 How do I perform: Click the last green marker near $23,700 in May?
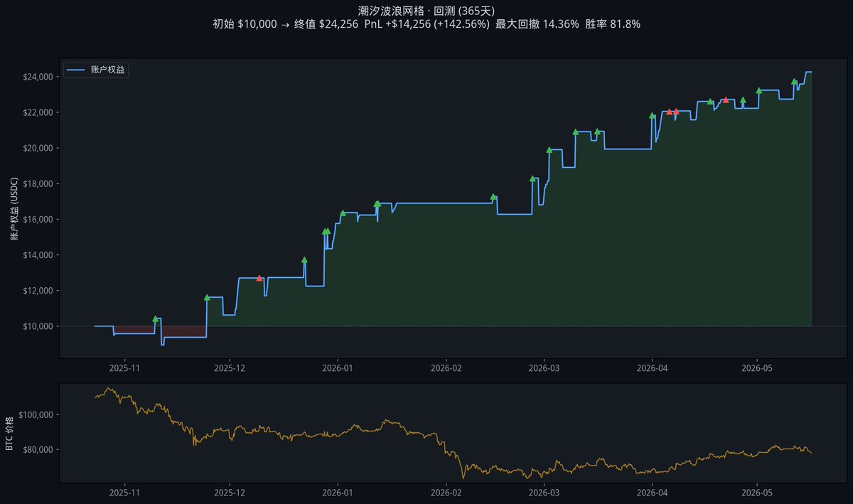click(x=794, y=82)
